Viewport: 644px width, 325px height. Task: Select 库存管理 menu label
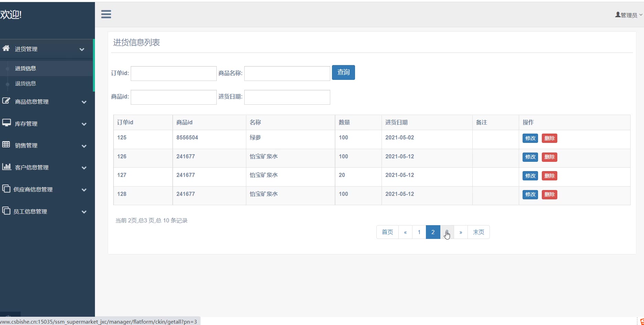[26, 124]
